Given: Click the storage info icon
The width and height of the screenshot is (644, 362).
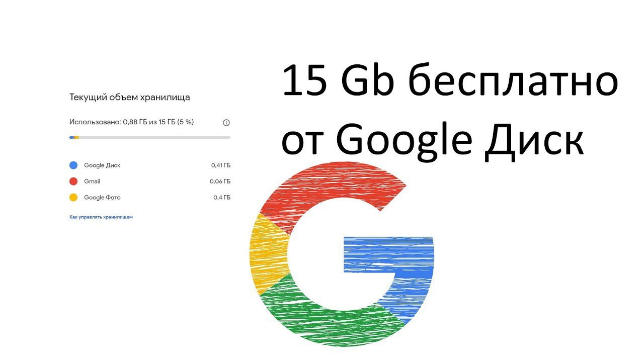Looking at the screenshot, I should tap(226, 123).
